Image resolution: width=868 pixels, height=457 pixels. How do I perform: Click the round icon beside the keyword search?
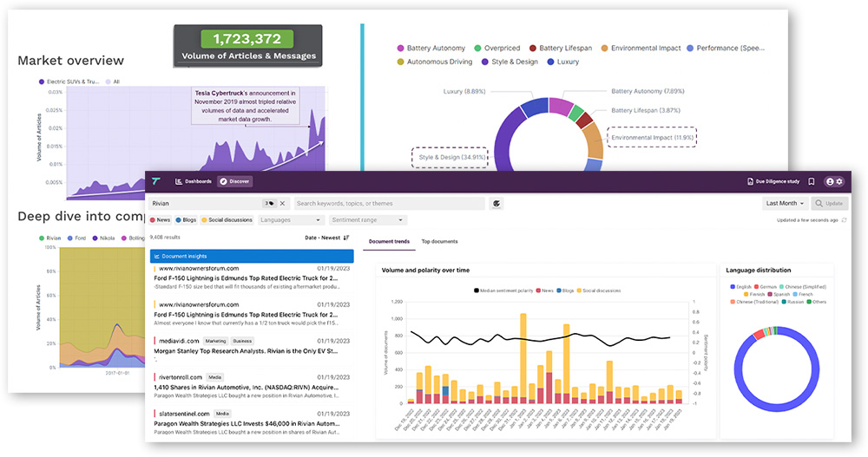click(x=496, y=204)
